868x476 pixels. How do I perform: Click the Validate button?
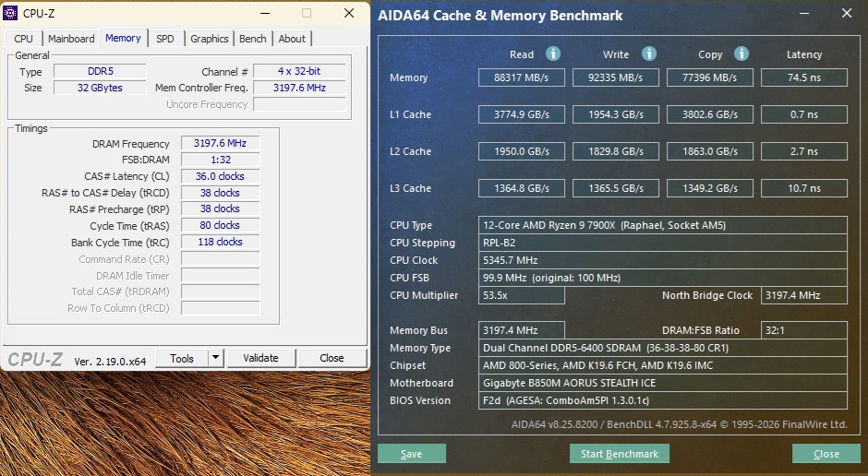tap(260, 358)
